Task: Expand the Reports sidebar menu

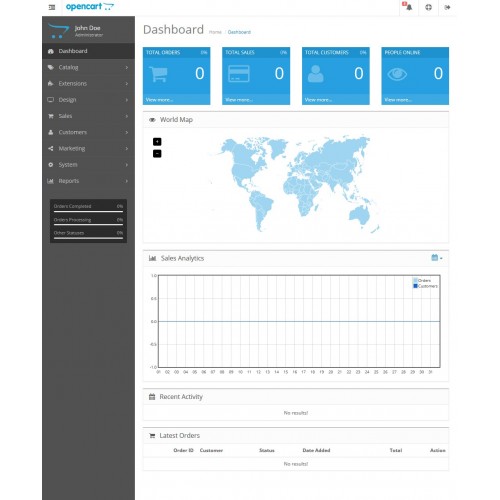Action: click(88, 181)
